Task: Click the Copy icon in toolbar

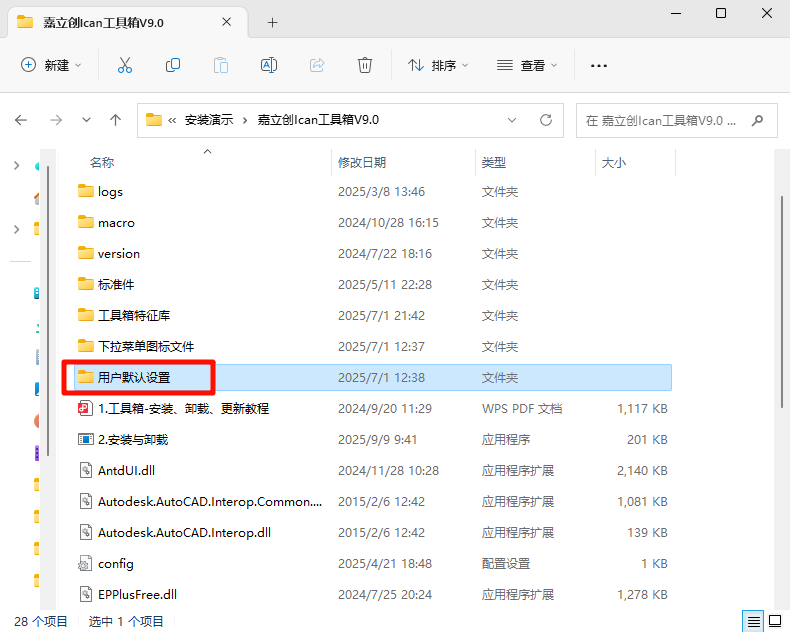Action: point(173,65)
